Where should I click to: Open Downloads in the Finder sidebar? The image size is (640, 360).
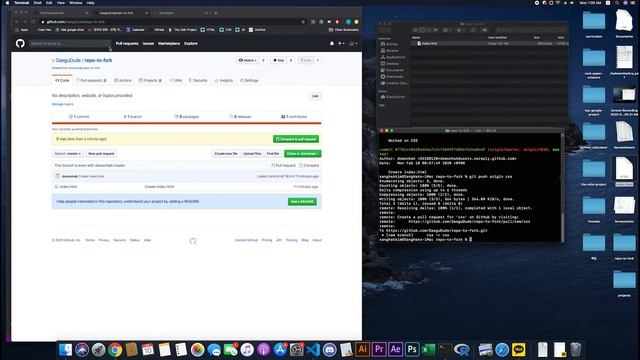[392, 77]
